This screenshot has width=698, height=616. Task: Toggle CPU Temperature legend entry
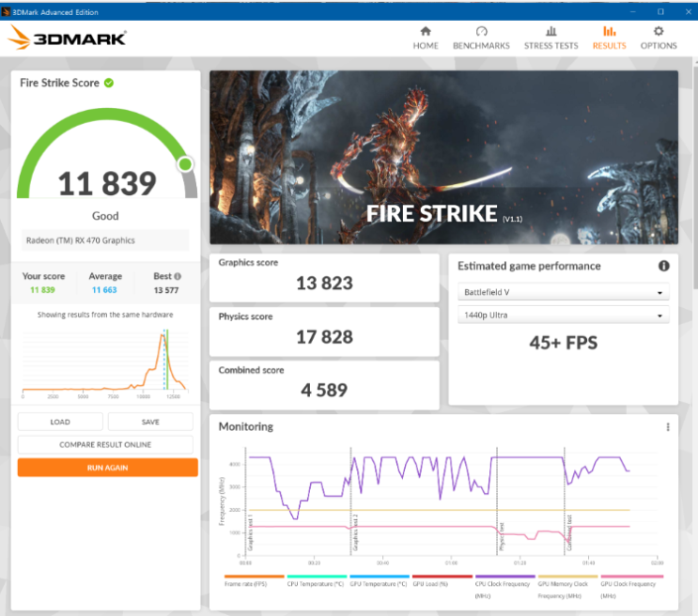pos(316,582)
